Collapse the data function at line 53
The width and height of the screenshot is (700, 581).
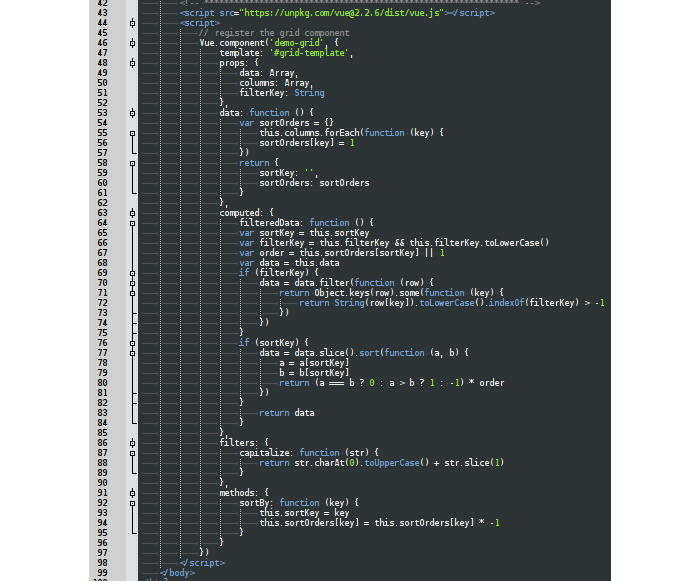click(132, 113)
